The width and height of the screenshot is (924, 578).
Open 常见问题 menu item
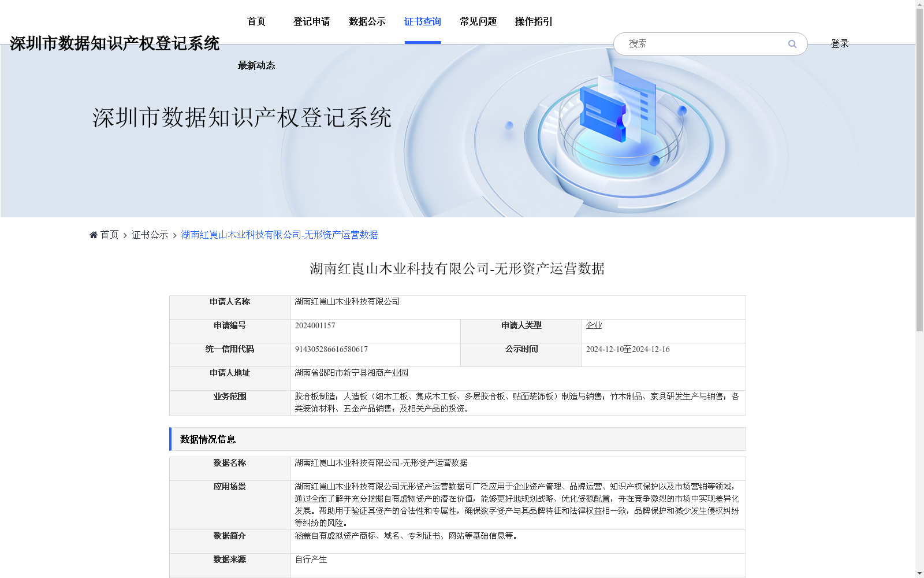tap(478, 21)
